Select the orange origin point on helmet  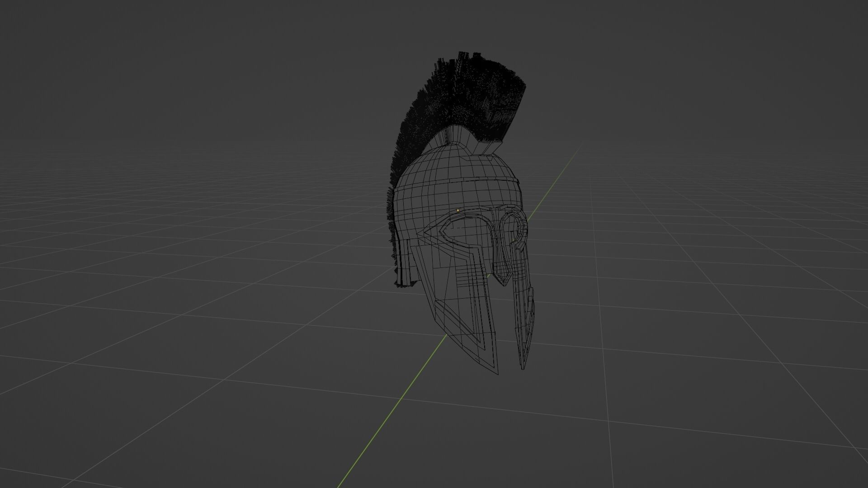pos(458,211)
